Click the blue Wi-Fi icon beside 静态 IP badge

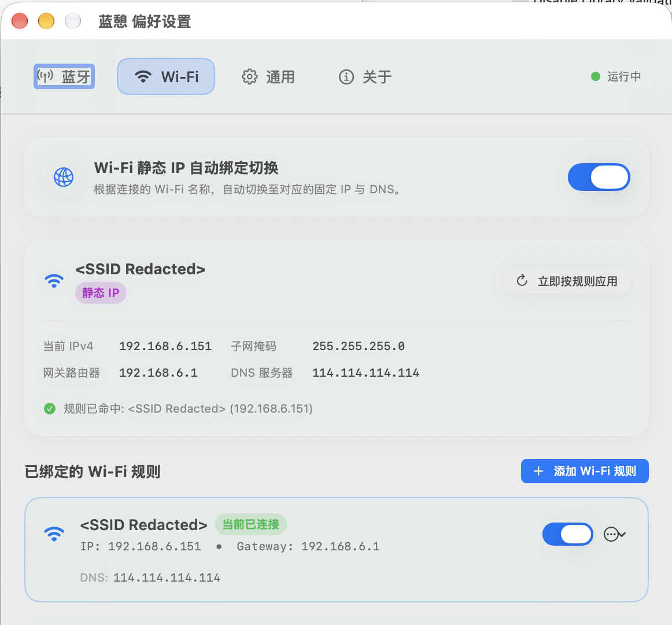point(54,281)
